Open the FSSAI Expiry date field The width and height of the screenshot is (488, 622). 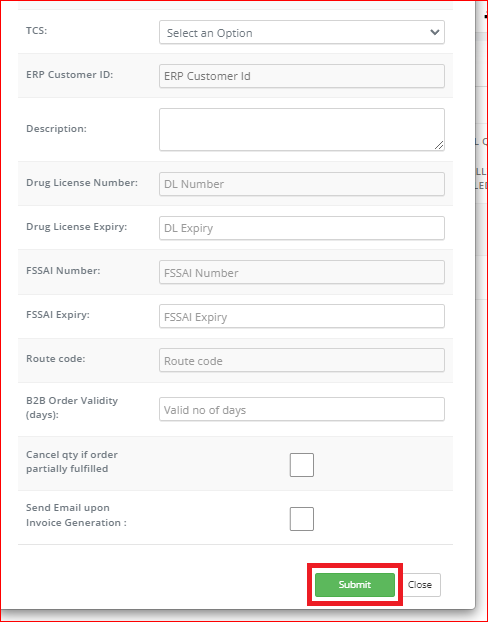pos(302,316)
